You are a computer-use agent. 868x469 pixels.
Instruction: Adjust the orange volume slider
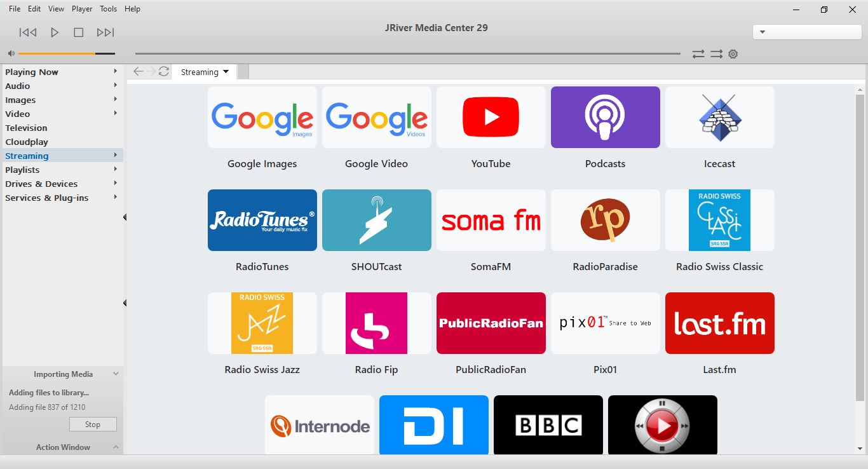click(67, 53)
